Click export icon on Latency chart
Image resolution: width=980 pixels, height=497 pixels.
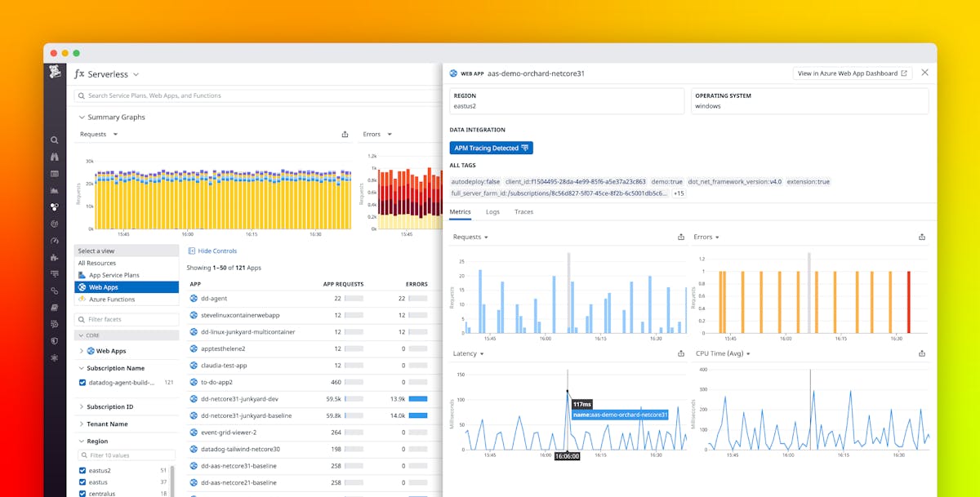point(681,353)
